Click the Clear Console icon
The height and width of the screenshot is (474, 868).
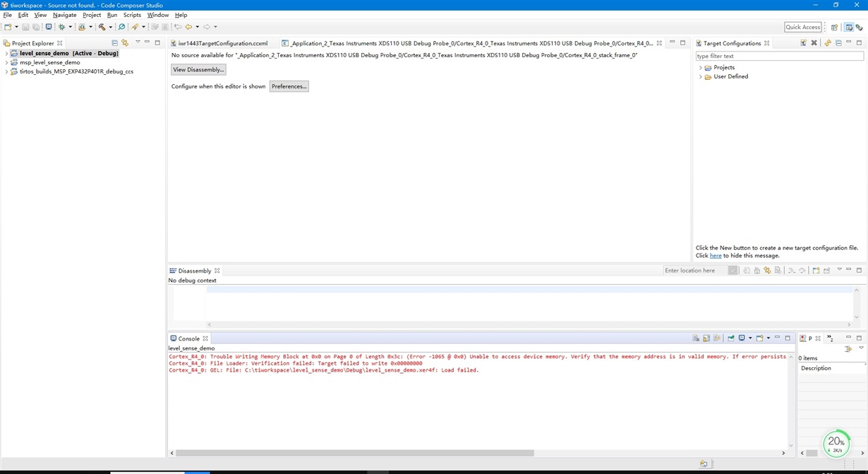pyautogui.click(x=696, y=338)
